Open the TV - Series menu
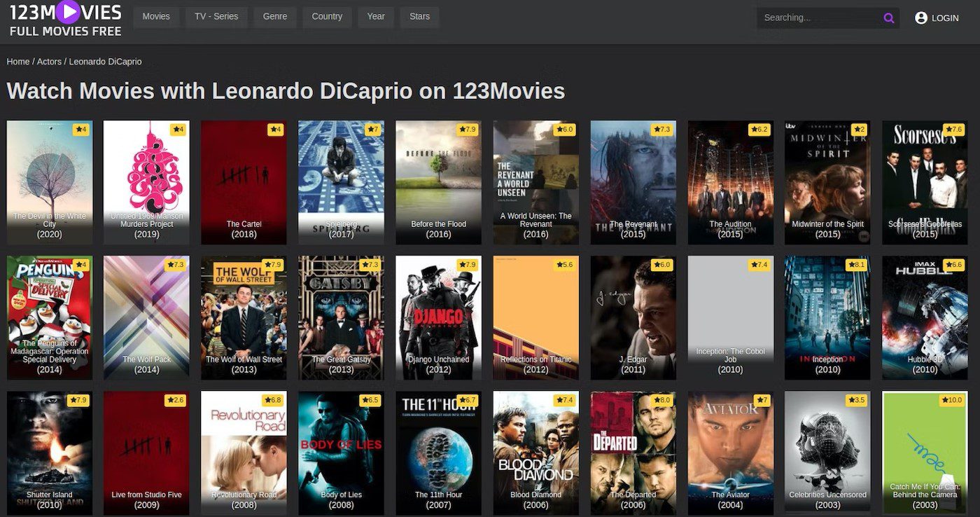The height and width of the screenshot is (517, 980). (x=216, y=17)
